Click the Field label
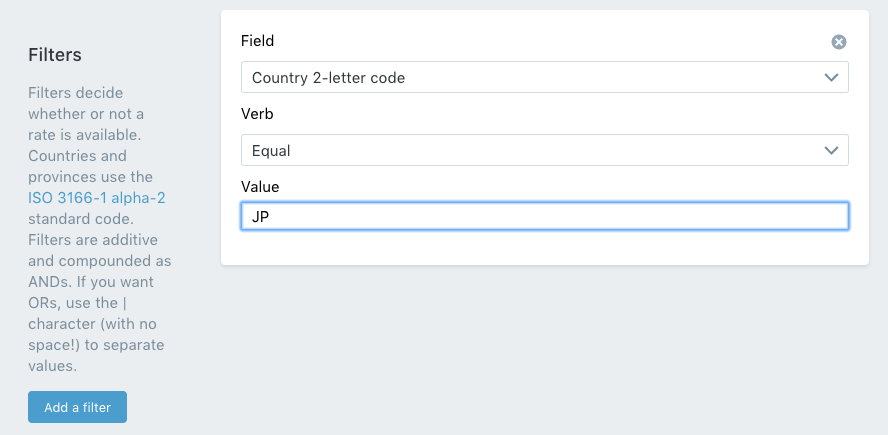Screen dimensions: 888x435 (258, 41)
